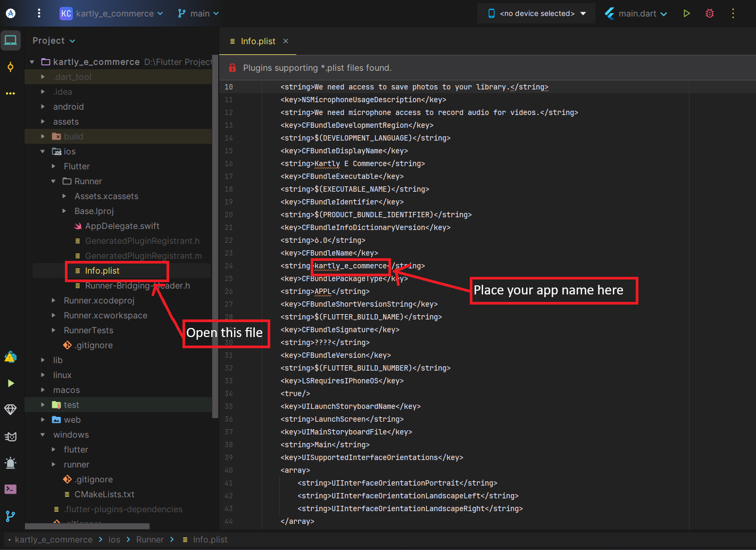The width and height of the screenshot is (756, 550).
Task: Open the Git branch tool window
Action: [x=11, y=516]
